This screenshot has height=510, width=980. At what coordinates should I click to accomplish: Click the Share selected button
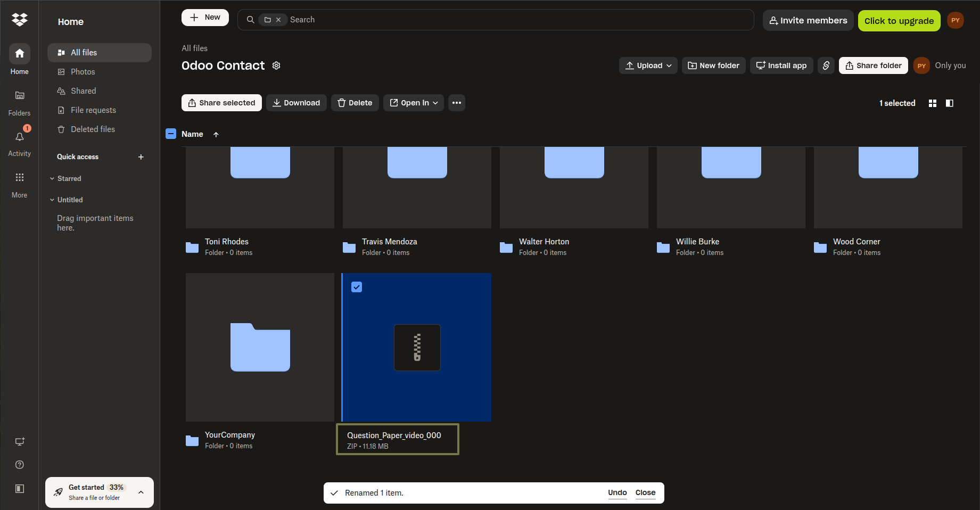coord(221,103)
